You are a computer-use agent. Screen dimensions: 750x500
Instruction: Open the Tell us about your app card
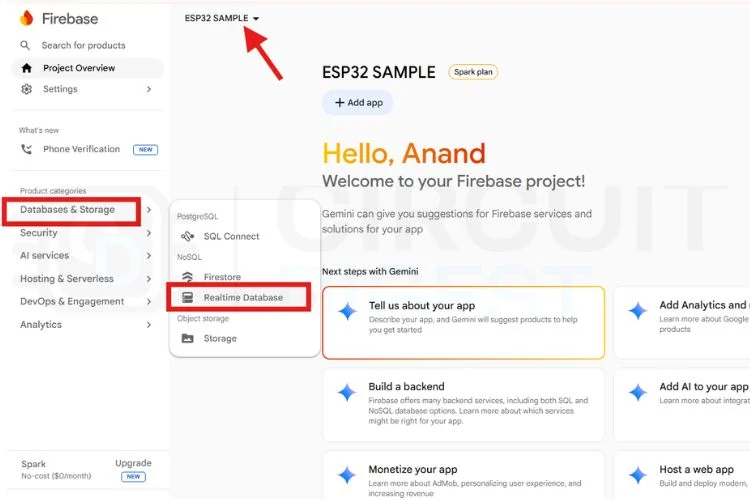click(463, 322)
